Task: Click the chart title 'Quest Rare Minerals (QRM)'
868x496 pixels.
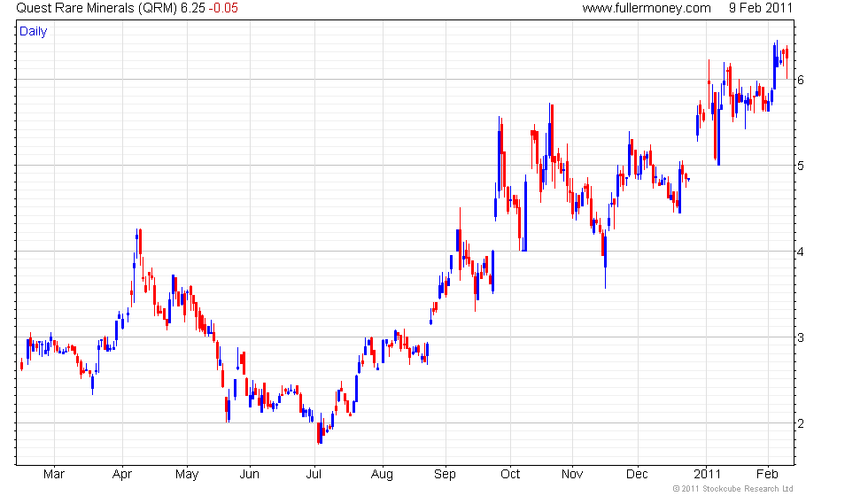Action: point(97,8)
